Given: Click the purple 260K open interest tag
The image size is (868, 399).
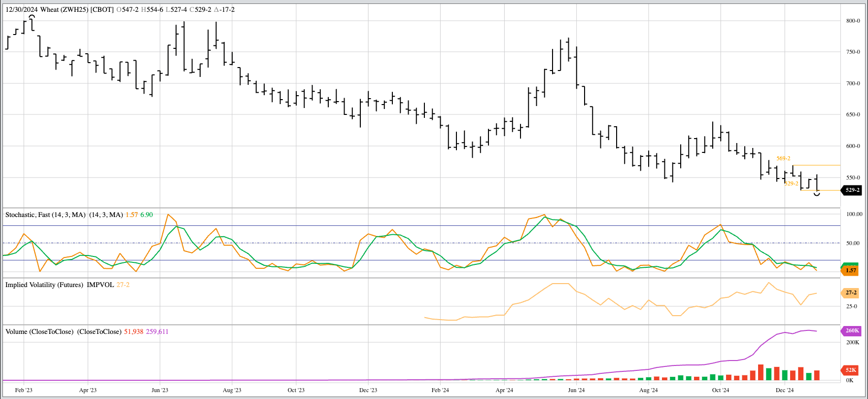Looking at the screenshot, I should [851, 331].
